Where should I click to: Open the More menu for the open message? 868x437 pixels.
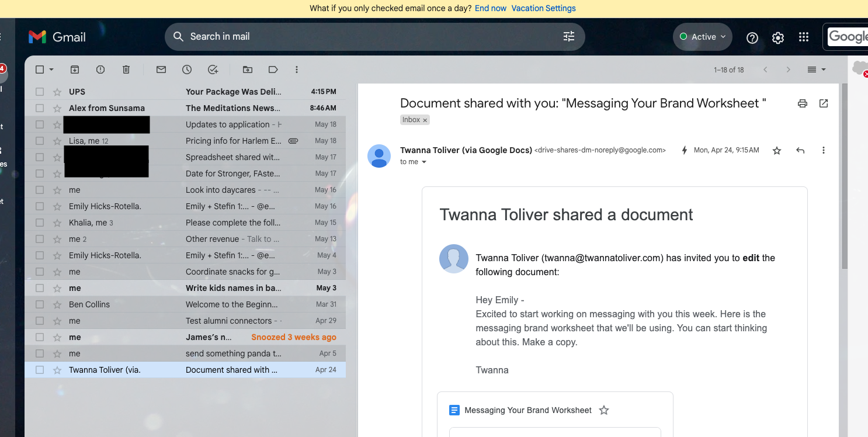click(x=824, y=150)
